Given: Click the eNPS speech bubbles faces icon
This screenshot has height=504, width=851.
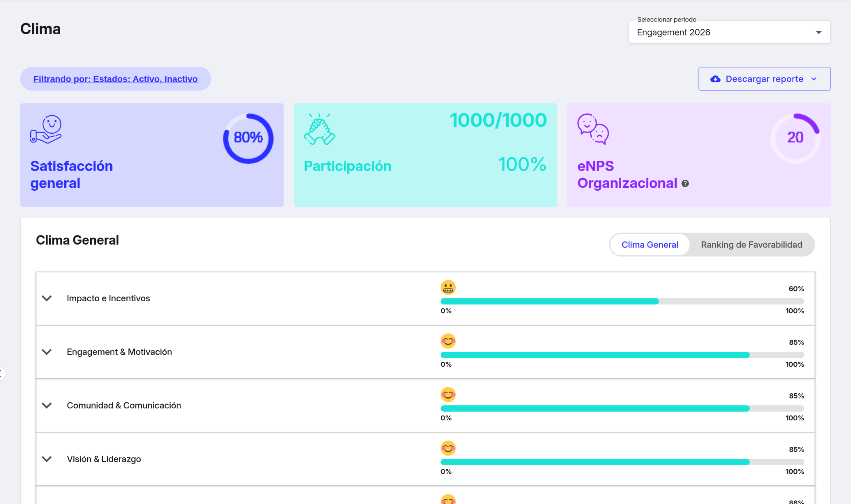Looking at the screenshot, I should click(593, 129).
